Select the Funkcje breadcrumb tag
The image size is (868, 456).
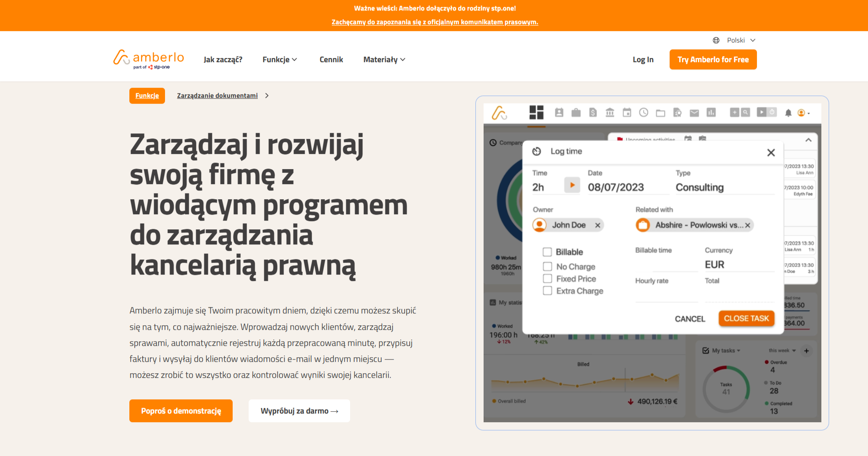pos(147,95)
